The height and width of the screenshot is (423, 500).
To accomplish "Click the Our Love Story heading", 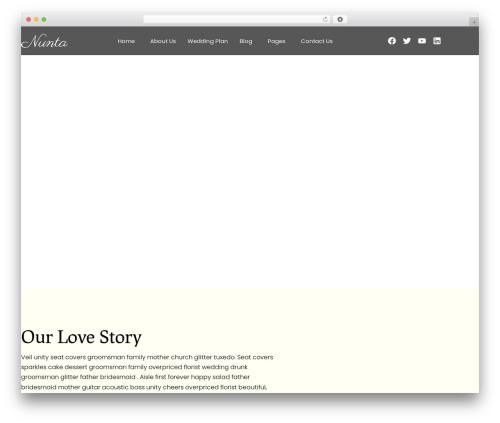I will [81, 337].
